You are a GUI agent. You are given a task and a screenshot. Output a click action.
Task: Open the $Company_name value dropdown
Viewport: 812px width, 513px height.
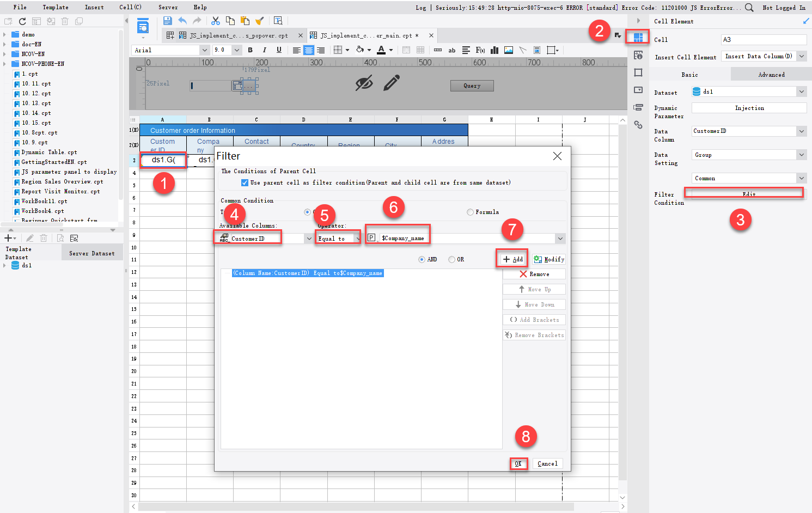tap(560, 239)
